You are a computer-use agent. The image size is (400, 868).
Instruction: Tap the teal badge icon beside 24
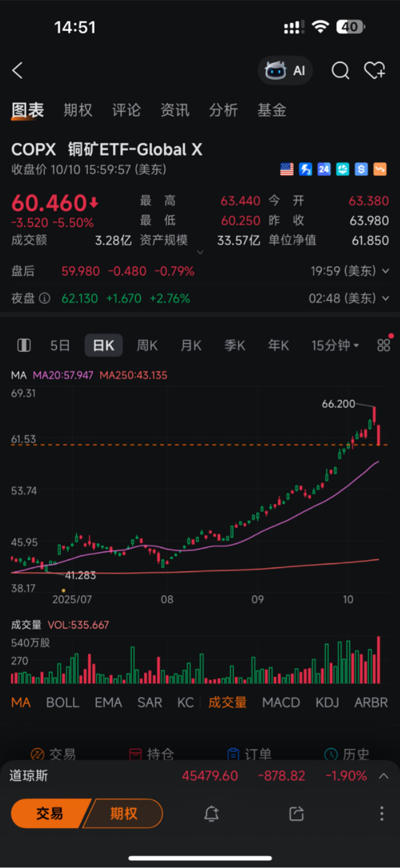point(343,169)
